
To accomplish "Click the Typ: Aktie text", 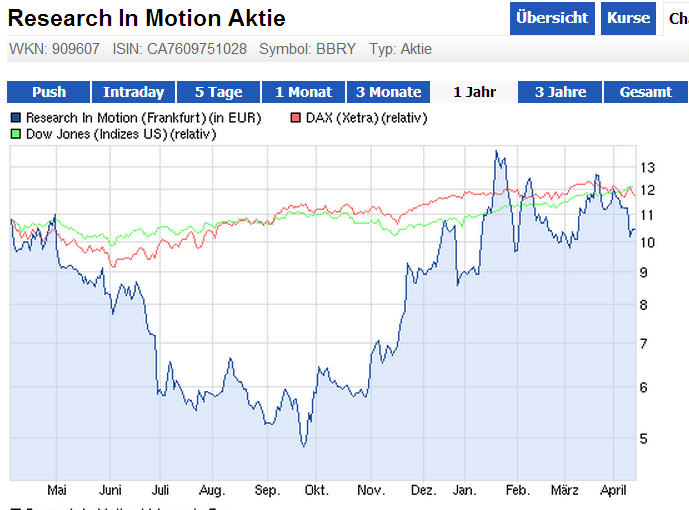I will click(x=400, y=49).
